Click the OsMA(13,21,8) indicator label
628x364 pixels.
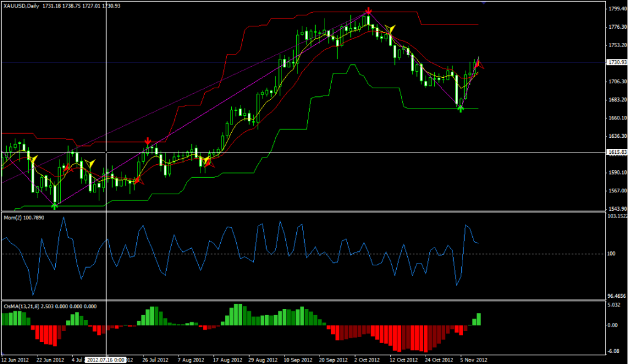click(50, 306)
